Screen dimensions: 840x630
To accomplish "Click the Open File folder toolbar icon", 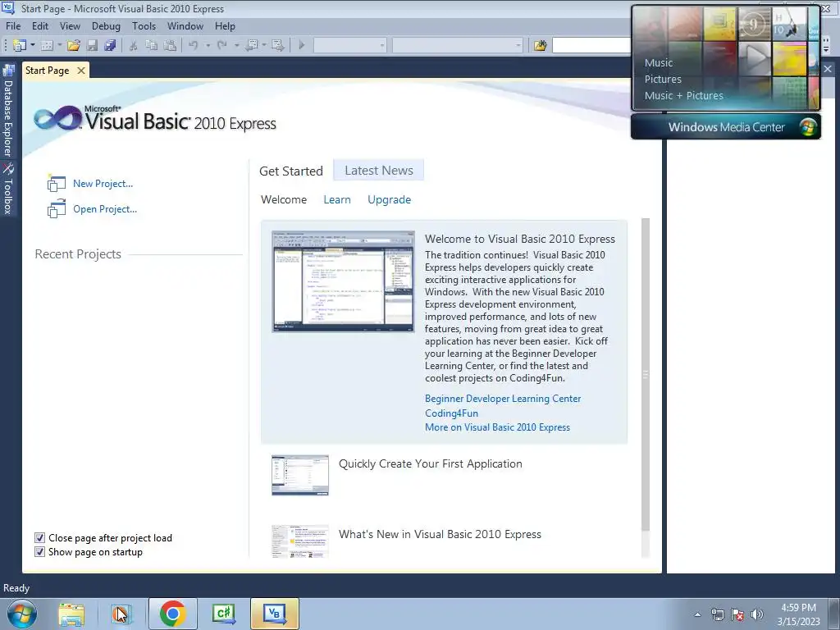I will (73, 46).
